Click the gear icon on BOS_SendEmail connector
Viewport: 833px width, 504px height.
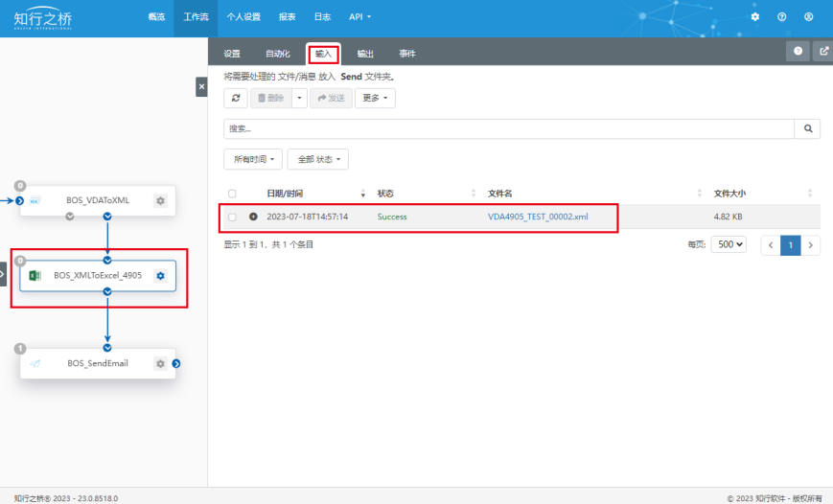[160, 364]
